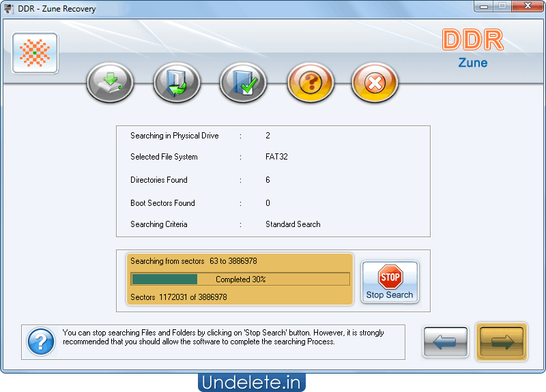Open help via orange question mark icon

[x=311, y=82]
